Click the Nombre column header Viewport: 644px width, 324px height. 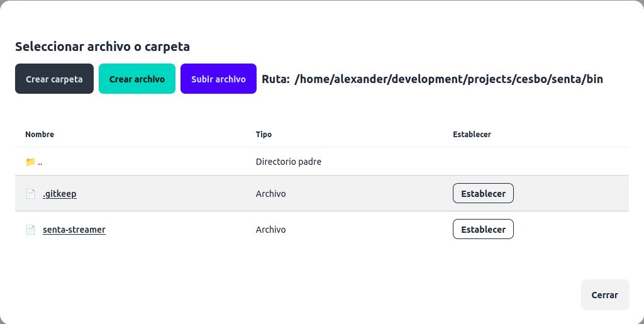point(40,135)
